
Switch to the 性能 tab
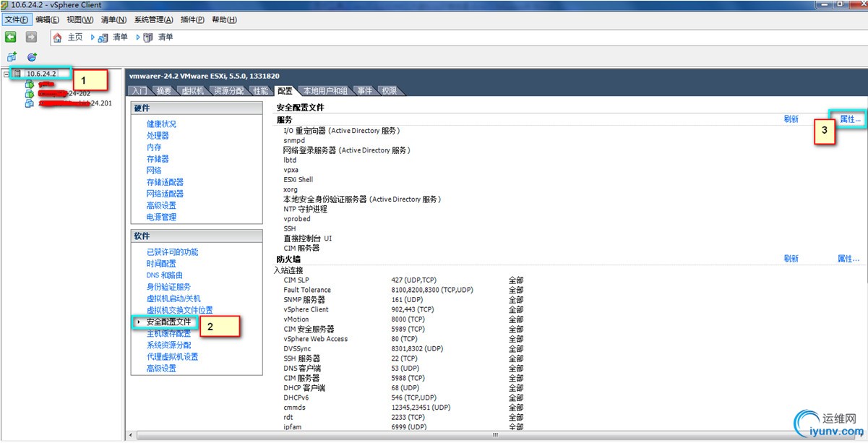[x=260, y=91]
